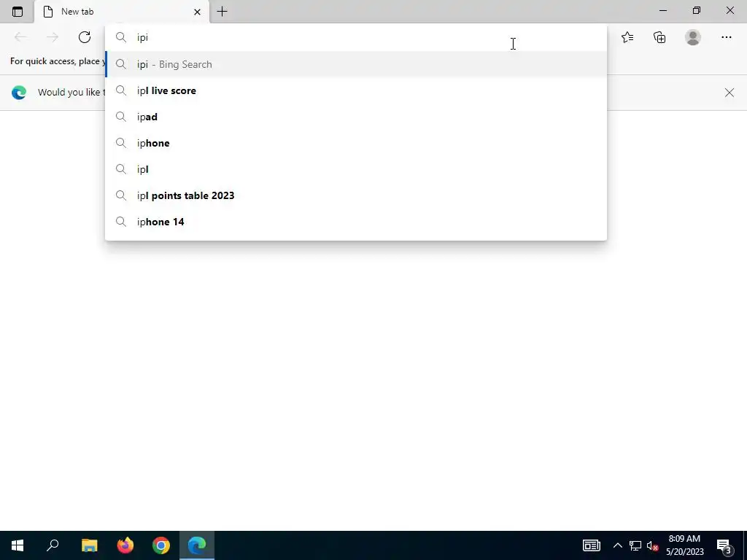Click inside the address bar with 'ipi'
The image size is (747, 560).
[x=356, y=37]
